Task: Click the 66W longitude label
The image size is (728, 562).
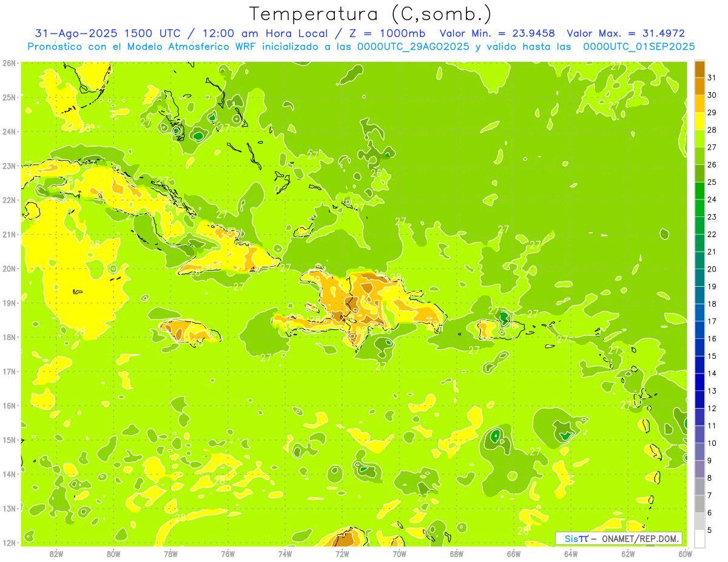Action: 514,554
